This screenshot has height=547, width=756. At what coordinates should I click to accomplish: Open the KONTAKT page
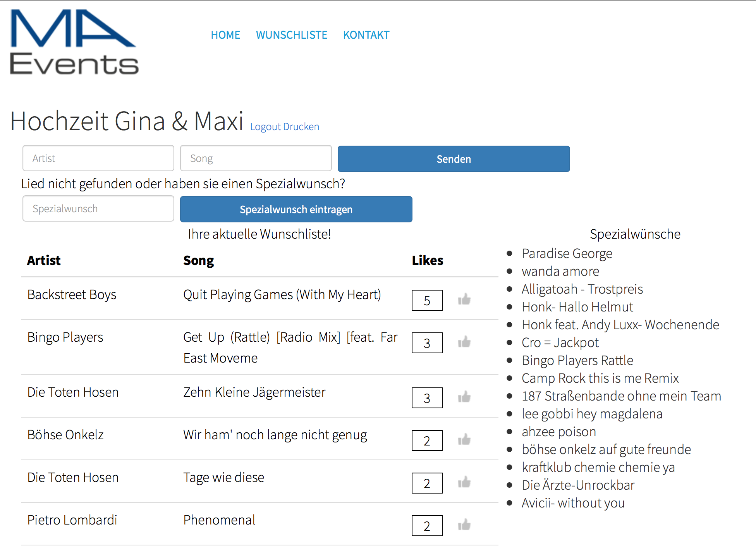tap(366, 35)
